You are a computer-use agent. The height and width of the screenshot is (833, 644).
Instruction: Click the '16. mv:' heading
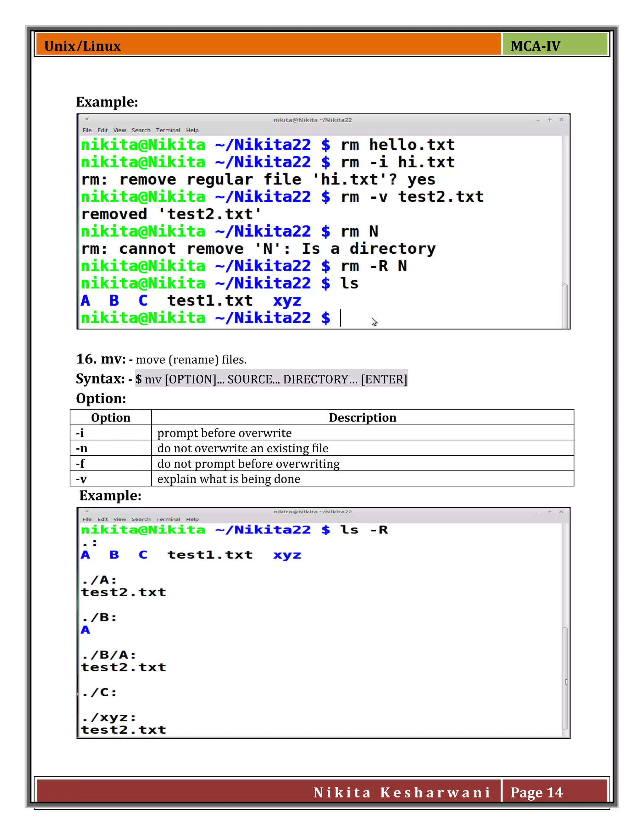(x=101, y=359)
